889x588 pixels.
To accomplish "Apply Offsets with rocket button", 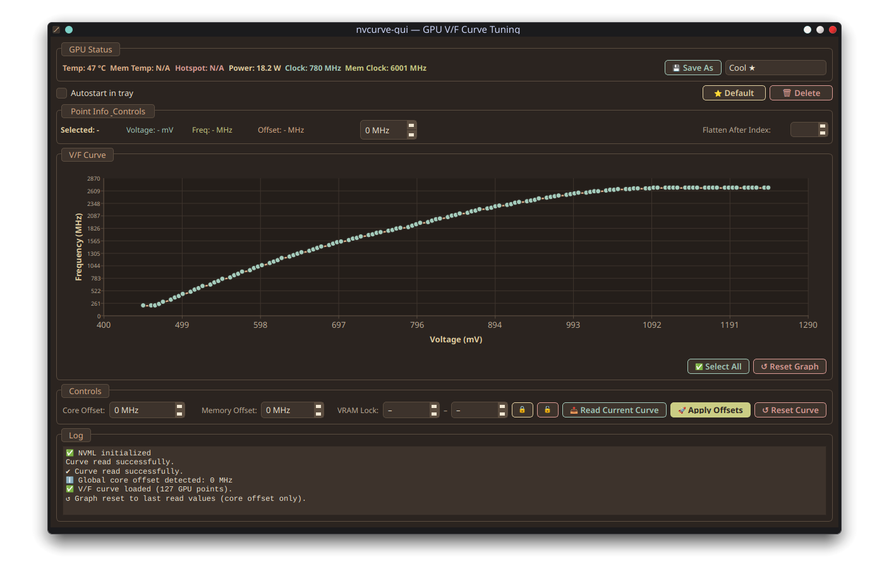I will (x=710, y=410).
